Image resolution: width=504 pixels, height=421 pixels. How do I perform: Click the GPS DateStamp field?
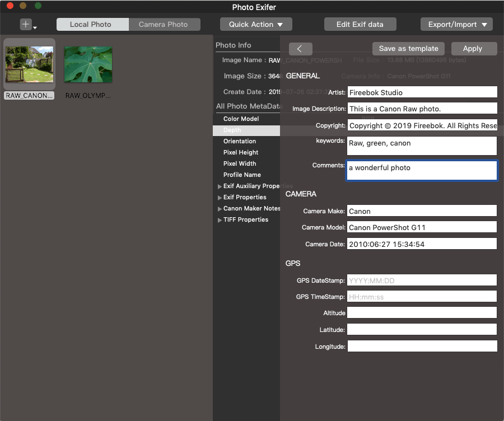tap(422, 280)
